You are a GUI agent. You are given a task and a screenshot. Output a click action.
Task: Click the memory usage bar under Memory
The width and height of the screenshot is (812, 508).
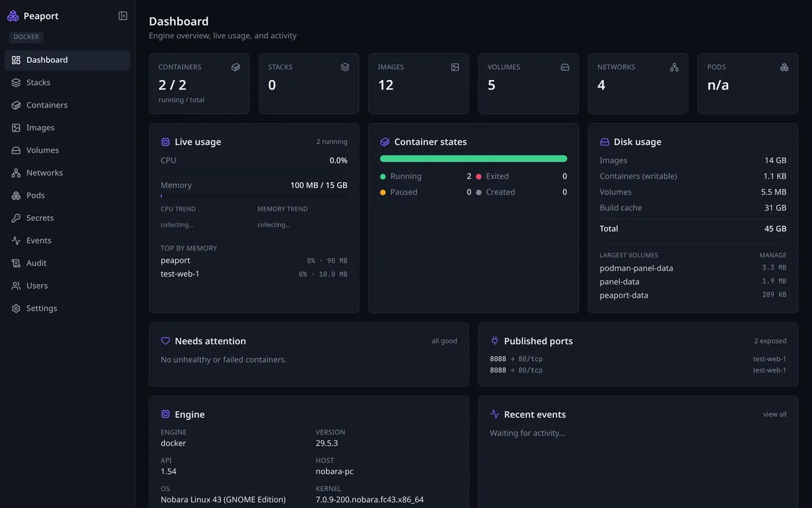[x=254, y=196]
